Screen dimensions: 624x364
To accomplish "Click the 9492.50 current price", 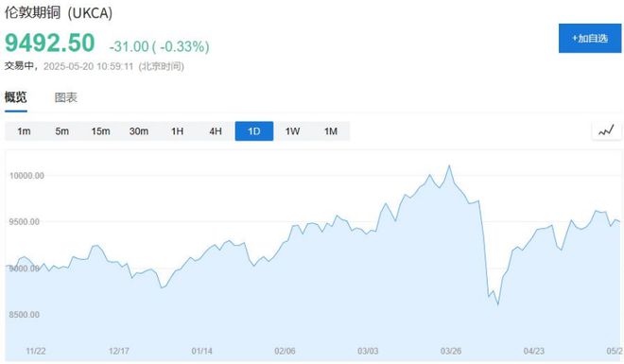I will (x=50, y=43).
